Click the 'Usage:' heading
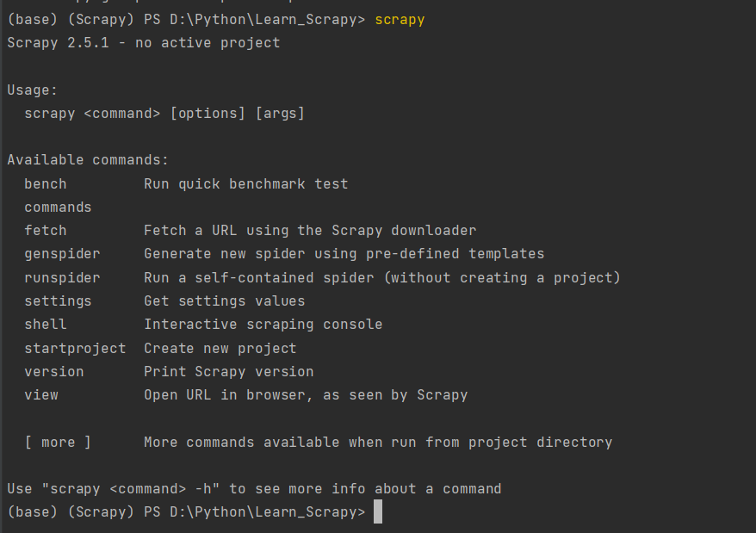 (33, 90)
